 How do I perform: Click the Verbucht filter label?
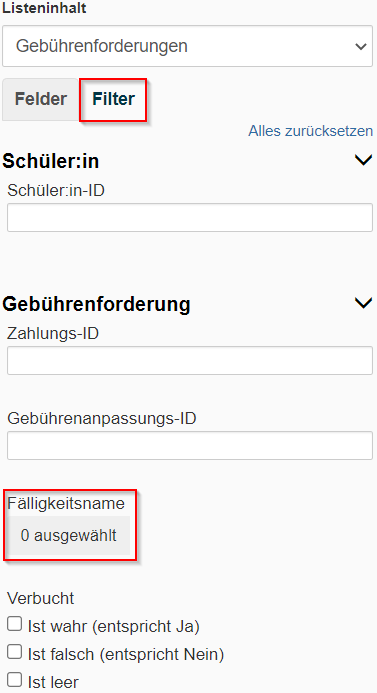pos(41,598)
